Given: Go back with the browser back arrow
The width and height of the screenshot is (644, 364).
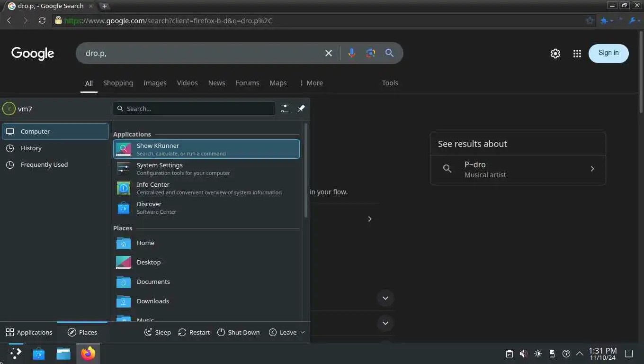Looking at the screenshot, I should pyautogui.click(x=9, y=20).
